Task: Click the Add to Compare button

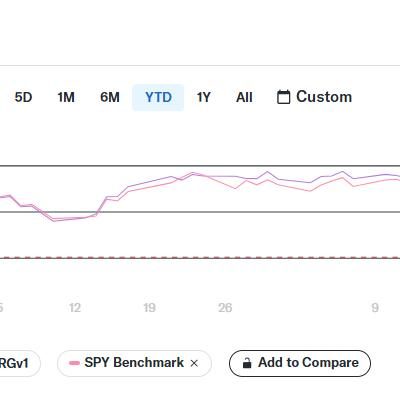Action: click(x=300, y=363)
